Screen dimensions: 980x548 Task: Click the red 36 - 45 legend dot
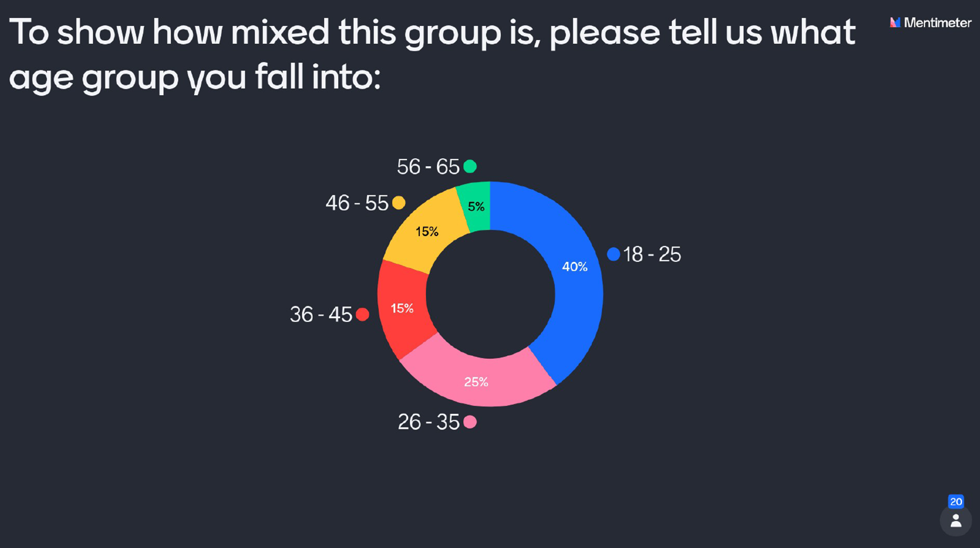click(x=363, y=314)
